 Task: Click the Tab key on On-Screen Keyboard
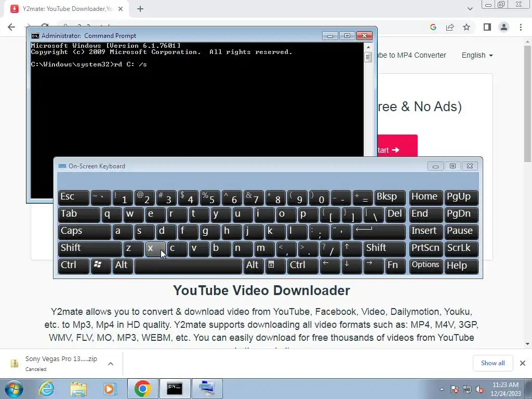pyautogui.click(x=79, y=215)
